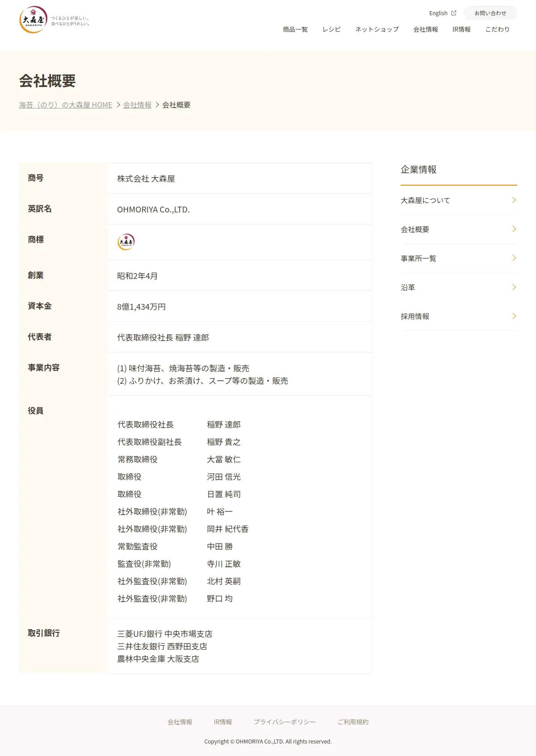Click the footer 会社情報 link
Viewport: 536px width, 756px height.
pyautogui.click(x=180, y=722)
